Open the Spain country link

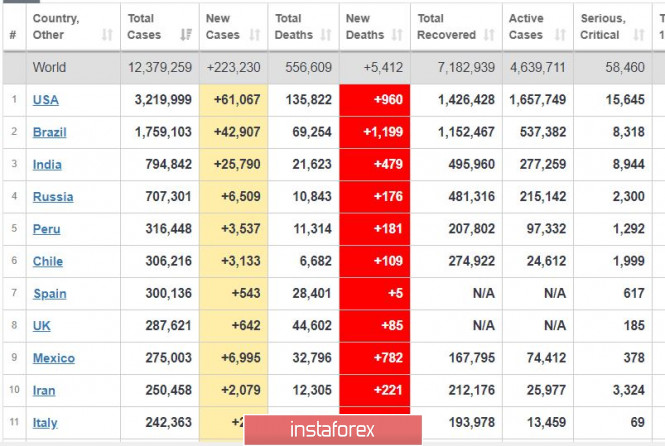(50, 293)
